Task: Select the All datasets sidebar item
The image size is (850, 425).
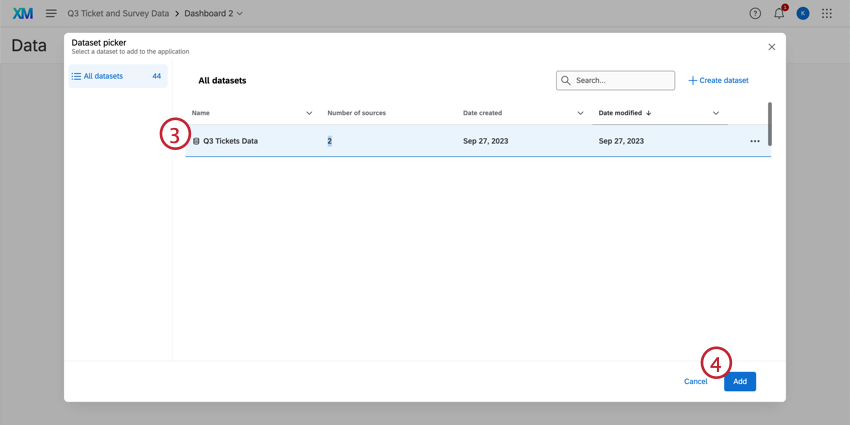Action: pyautogui.click(x=118, y=76)
